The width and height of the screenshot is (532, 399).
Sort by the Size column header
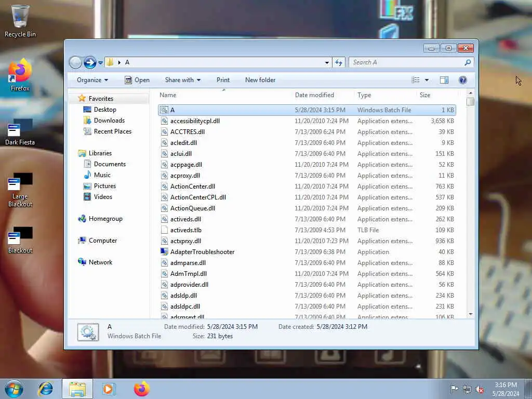(x=436, y=95)
